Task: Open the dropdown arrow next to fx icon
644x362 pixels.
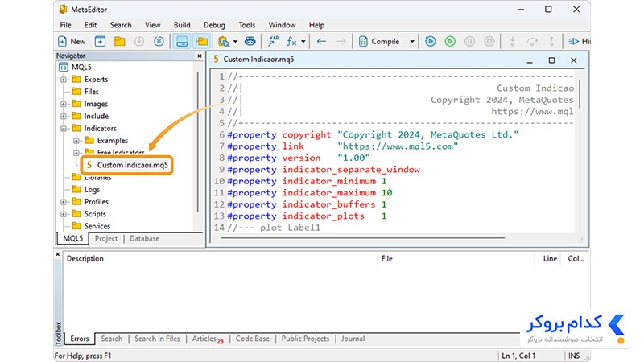Action: tap(303, 42)
